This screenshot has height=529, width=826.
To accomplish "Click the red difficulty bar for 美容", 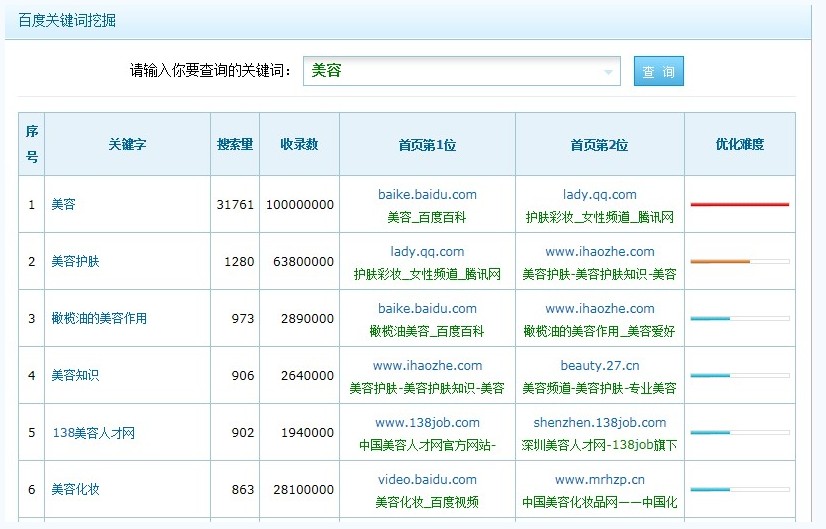I will [x=739, y=204].
